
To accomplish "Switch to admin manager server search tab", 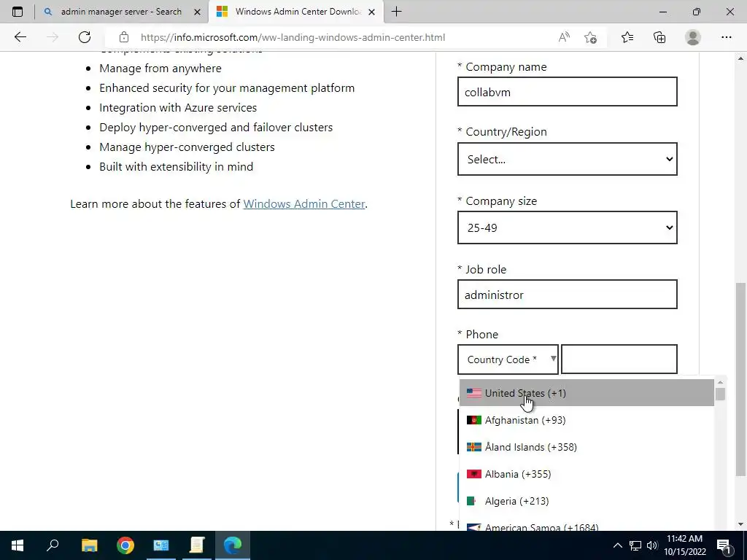I will [122, 12].
